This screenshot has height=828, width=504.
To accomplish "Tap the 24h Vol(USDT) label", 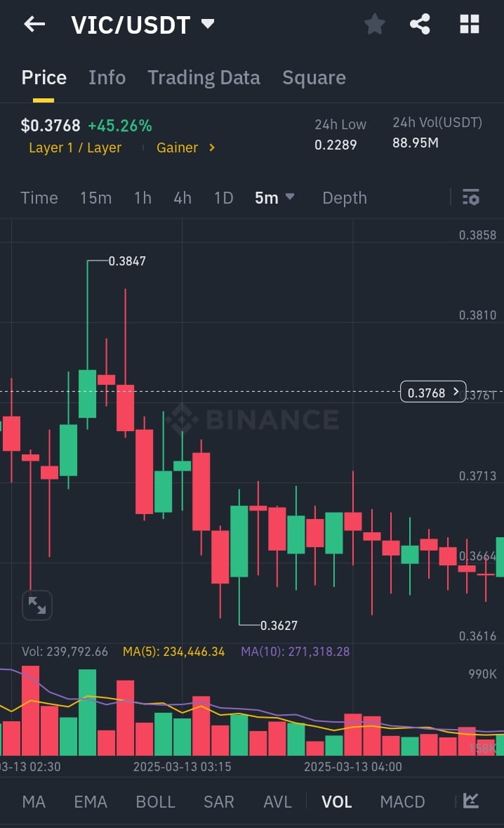I will point(437,122).
